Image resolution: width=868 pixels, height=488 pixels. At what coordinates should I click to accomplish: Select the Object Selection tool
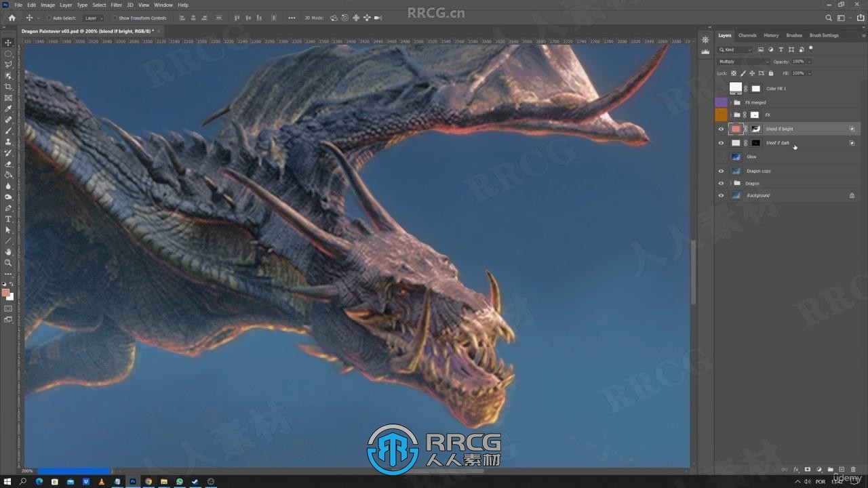pos(8,76)
